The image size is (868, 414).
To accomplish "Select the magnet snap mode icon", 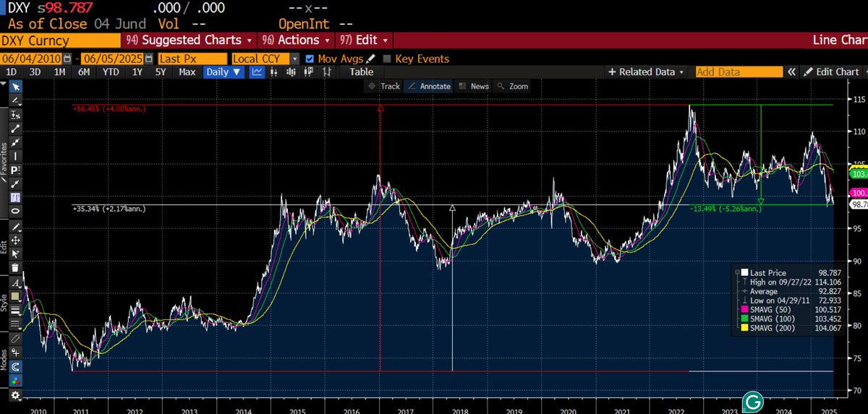I will [x=16, y=366].
